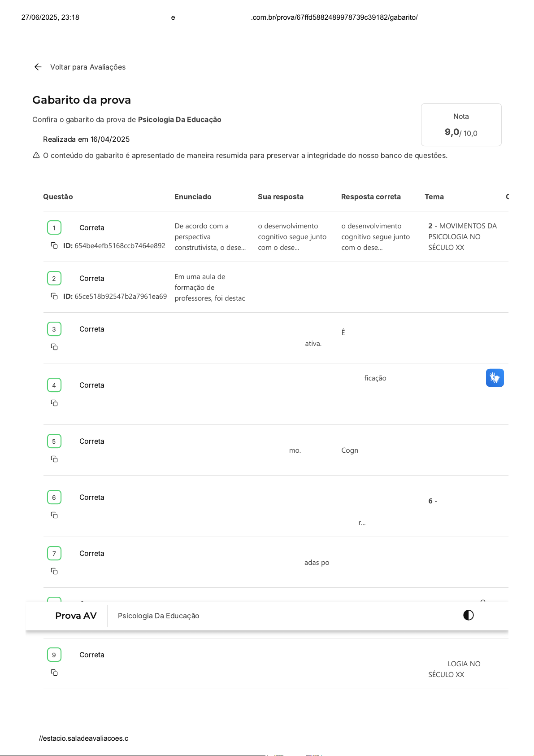Select question number 1 badge
Screen dimensions: 534x756
click(54, 227)
